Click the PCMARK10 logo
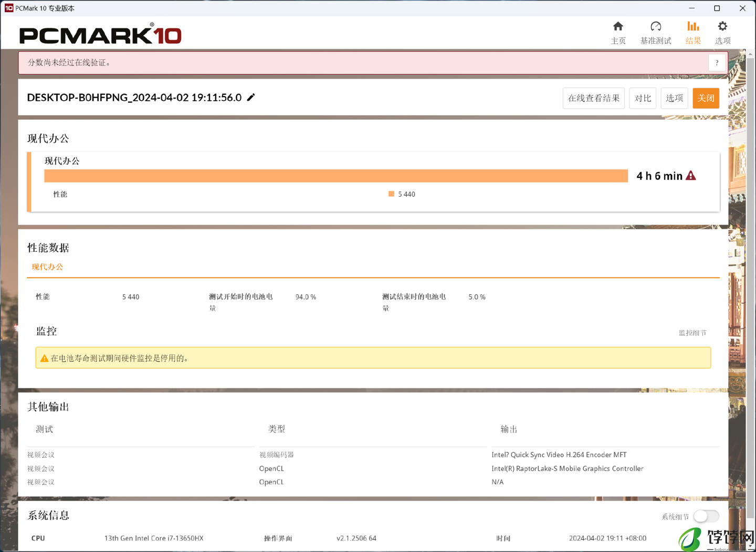 click(100, 34)
